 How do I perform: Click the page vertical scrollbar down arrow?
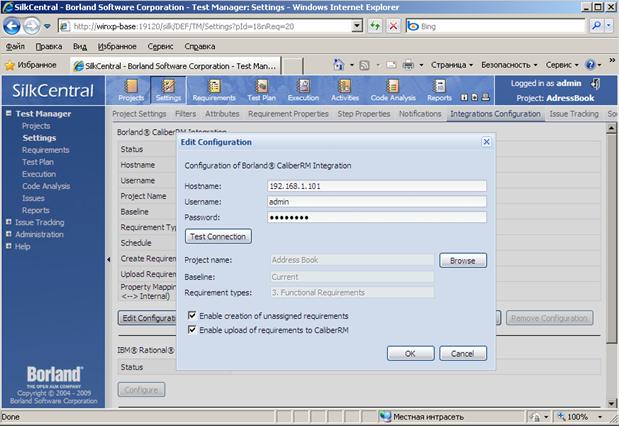[611, 403]
